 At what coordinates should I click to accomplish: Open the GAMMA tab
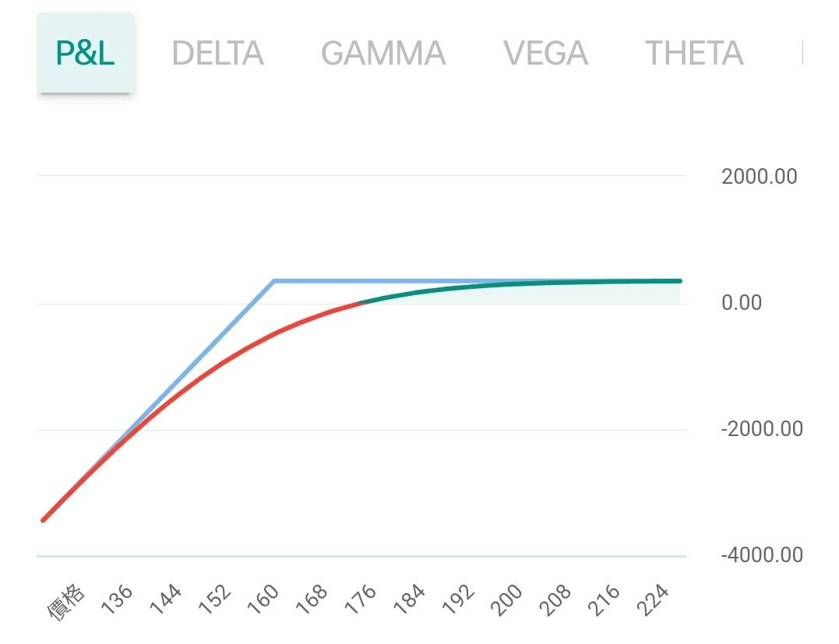382,53
